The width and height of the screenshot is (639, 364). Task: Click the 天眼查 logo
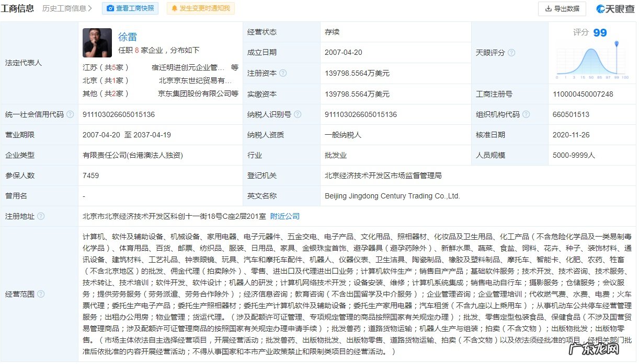[615, 8]
